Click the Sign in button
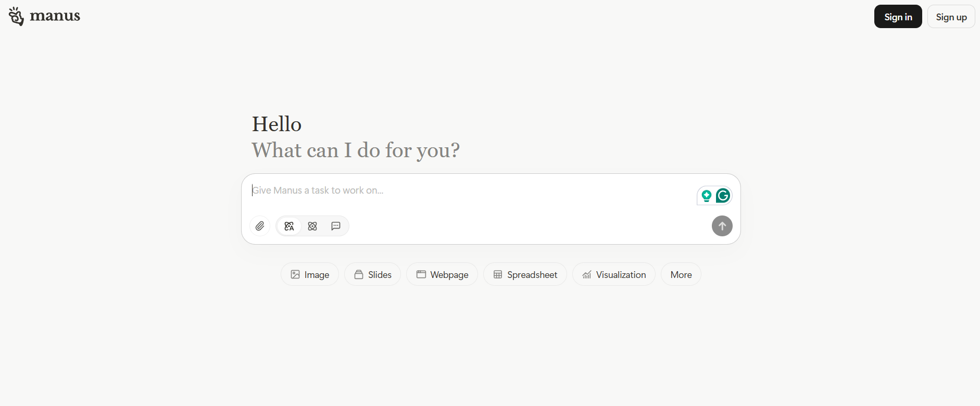Image resolution: width=980 pixels, height=406 pixels. pyautogui.click(x=898, y=17)
